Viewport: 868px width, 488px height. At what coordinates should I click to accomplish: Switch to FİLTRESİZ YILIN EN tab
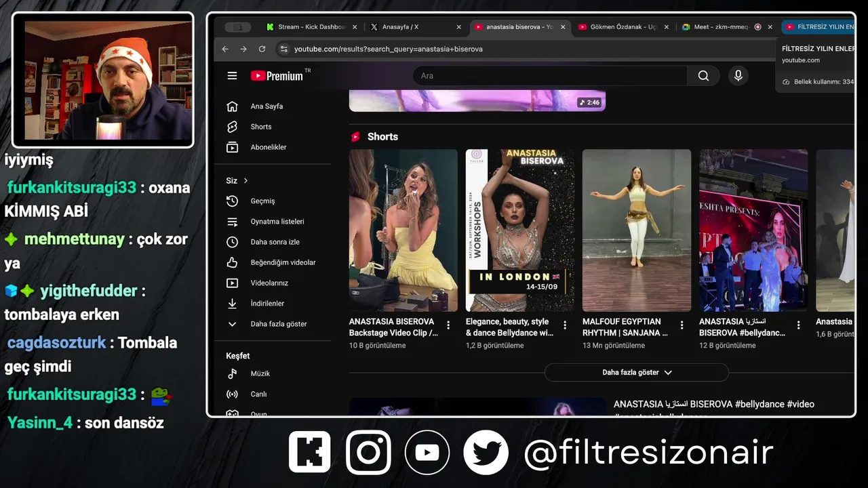(x=818, y=27)
